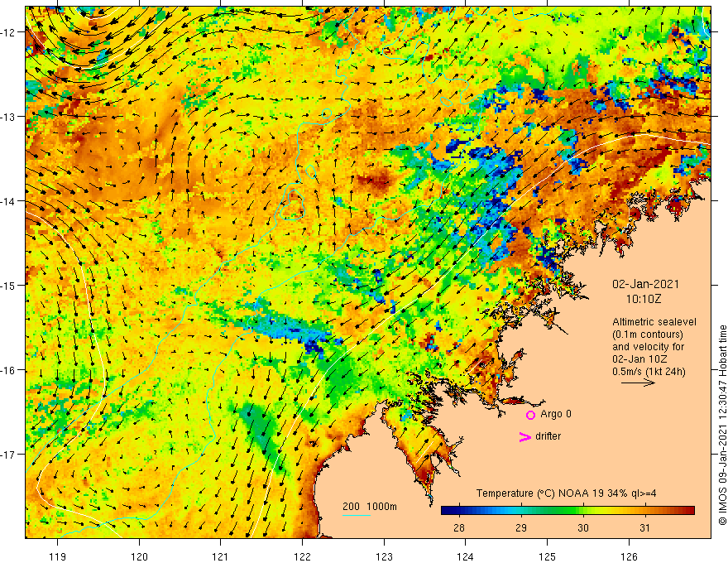Click the cyan 200 1000m contour legend line
Screen dimensions: 728x563
(357, 515)
